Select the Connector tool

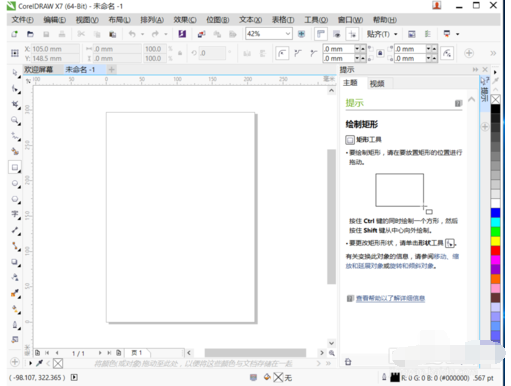click(15, 246)
